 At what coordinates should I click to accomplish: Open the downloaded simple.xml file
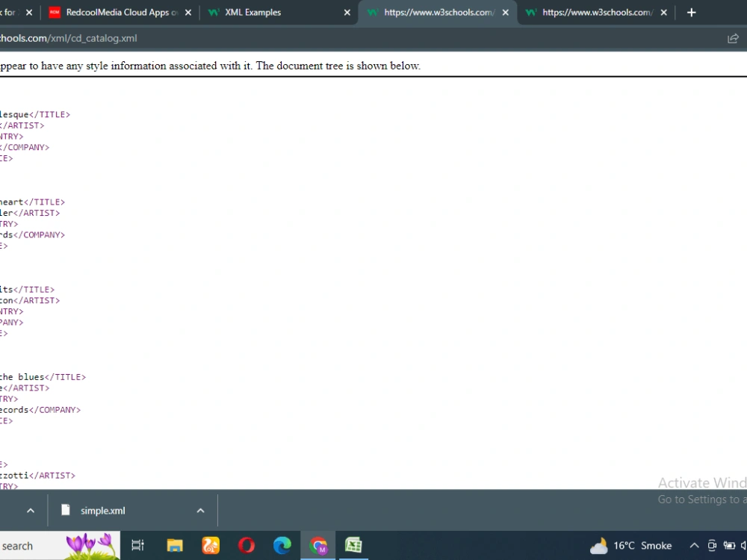point(102,511)
